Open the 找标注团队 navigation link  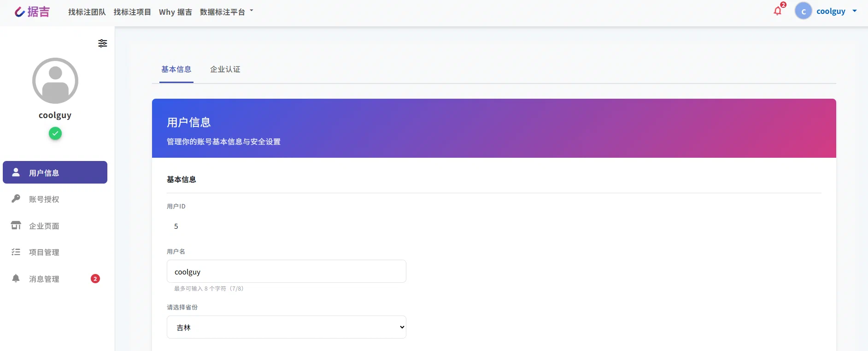87,12
